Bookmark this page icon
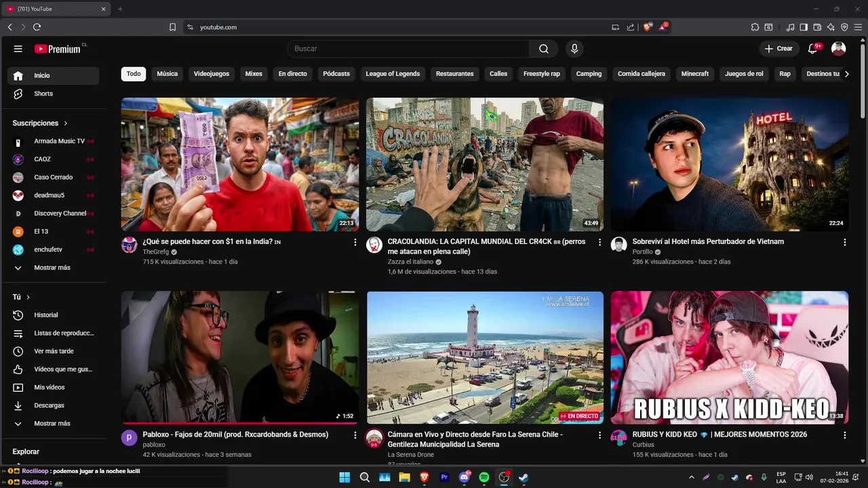The height and width of the screenshot is (488, 868). [172, 27]
